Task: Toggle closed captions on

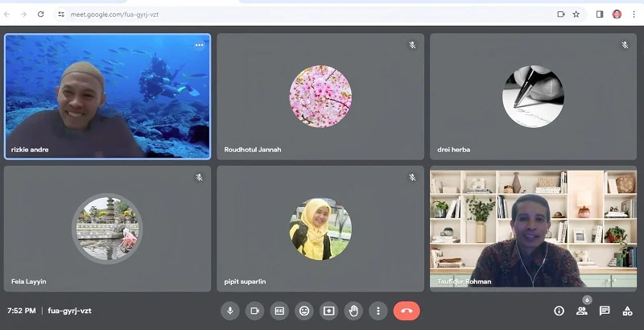Action: [280, 311]
